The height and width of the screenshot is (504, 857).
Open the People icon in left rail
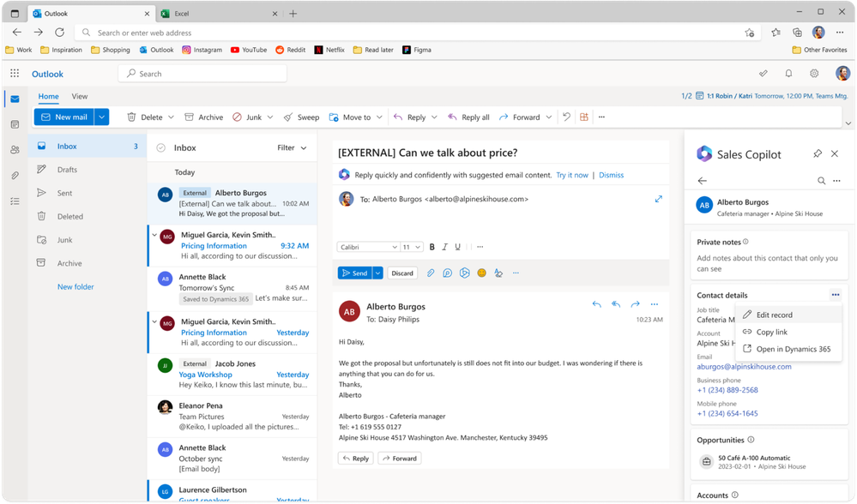click(15, 150)
